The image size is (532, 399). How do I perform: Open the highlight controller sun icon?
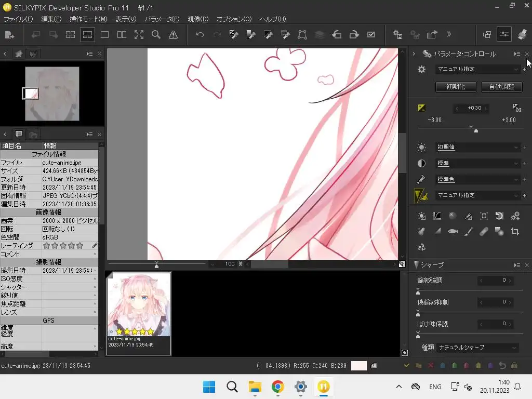[x=421, y=216]
